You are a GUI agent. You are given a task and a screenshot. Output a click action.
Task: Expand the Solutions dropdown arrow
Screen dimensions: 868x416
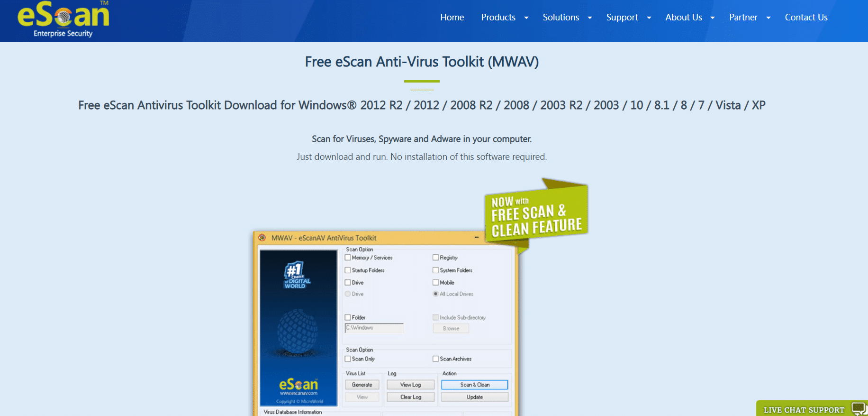[x=589, y=18]
